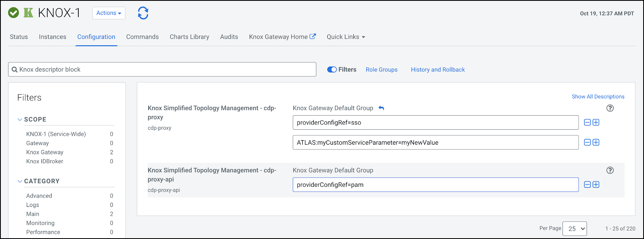
Task: Collapse the SCOPE filter section
Action: 20,119
